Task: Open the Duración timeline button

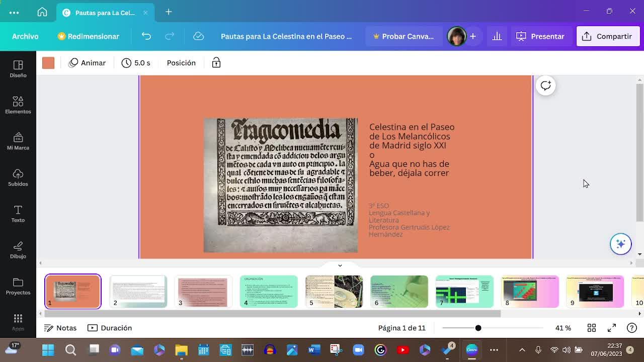Action: 110,328
